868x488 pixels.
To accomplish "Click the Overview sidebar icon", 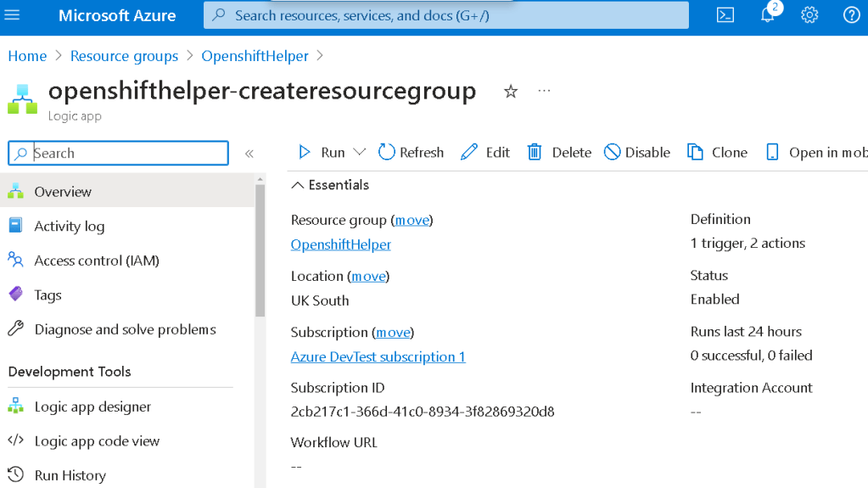I will 15,191.
